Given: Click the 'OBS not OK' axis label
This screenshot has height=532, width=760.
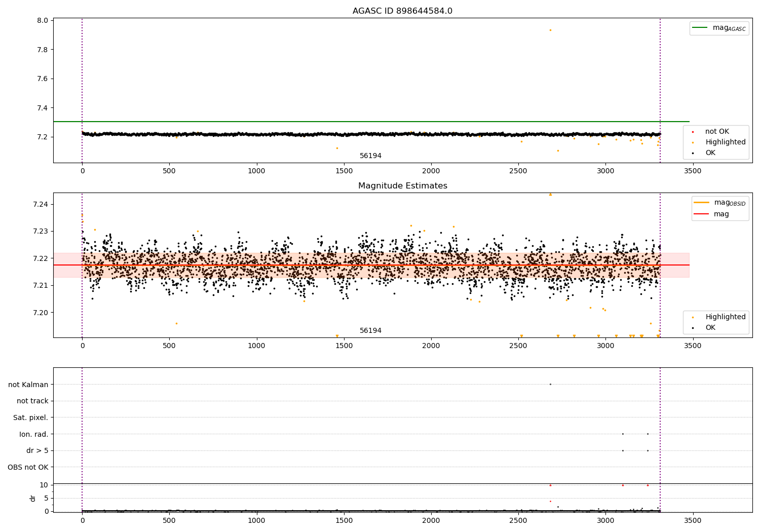Looking at the screenshot, I should tap(28, 467).
